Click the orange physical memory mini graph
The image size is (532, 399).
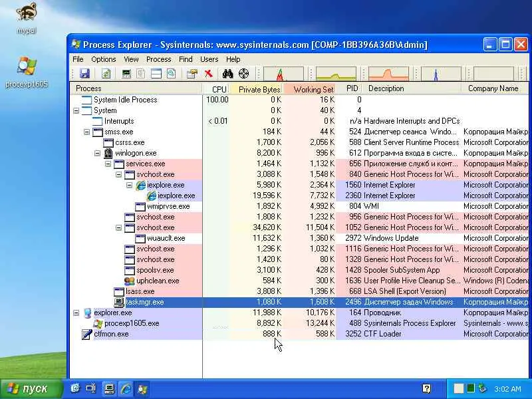[x=388, y=74]
